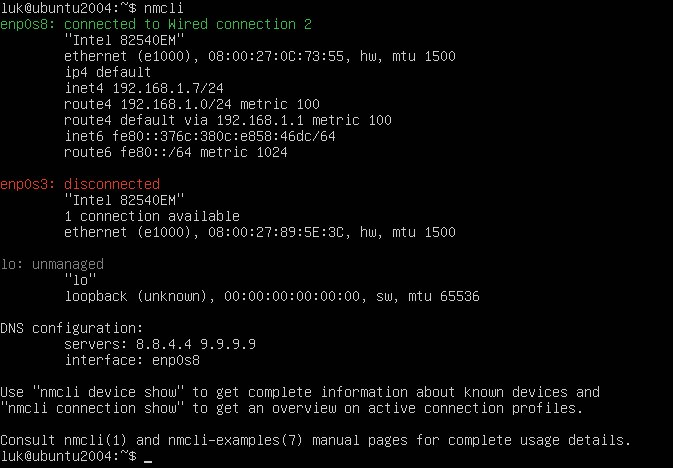Click the inet4 address 192.168.1.7/24
The height and width of the screenshot is (468, 673).
[x=168, y=88]
